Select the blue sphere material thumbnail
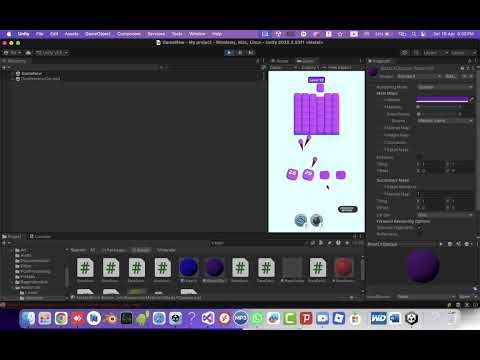 188,267
